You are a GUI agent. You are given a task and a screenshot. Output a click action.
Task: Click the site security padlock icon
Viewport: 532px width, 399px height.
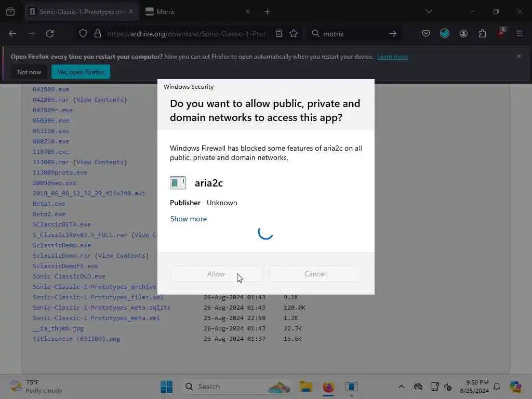pyautogui.click(x=98, y=34)
